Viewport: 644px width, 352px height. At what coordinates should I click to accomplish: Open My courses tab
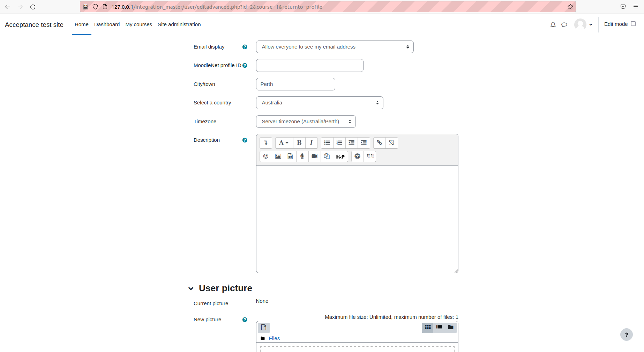[x=139, y=24]
